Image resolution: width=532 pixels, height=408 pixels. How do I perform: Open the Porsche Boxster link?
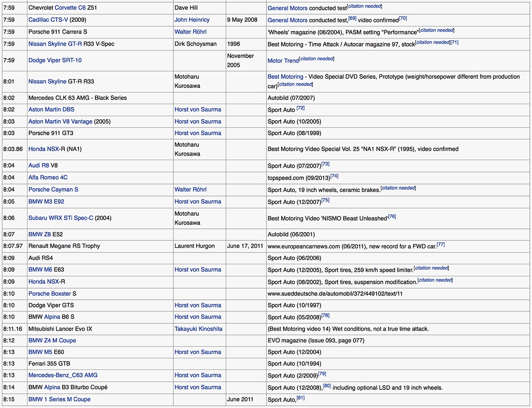click(50, 293)
